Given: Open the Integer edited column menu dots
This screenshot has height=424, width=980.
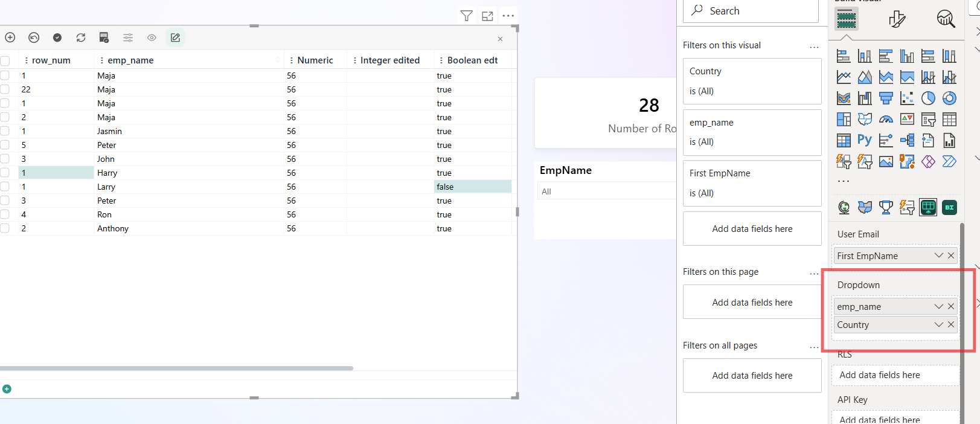Looking at the screenshot, I should coord(354,60).
